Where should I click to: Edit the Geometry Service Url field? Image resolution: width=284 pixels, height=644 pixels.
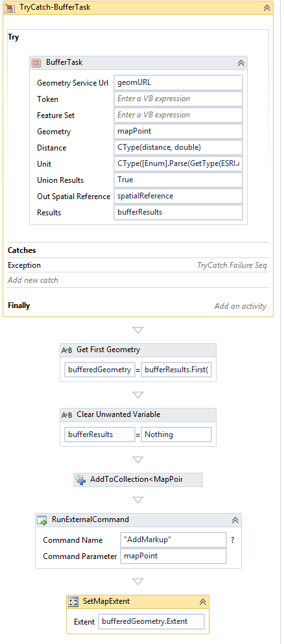click(x=178, y=82)
